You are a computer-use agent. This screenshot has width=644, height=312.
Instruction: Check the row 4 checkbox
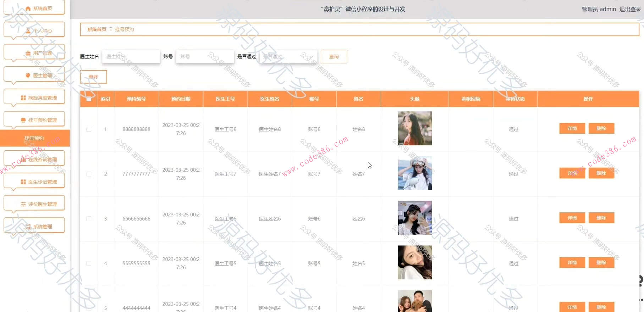(89, 263)
